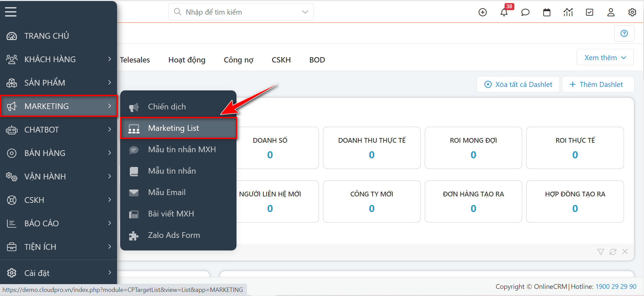Image resolution: width=644 pixels, height=296 pixels.
Task: Focus the Nhập để tìm kiếm search field
Action: [x=241, y=12]
